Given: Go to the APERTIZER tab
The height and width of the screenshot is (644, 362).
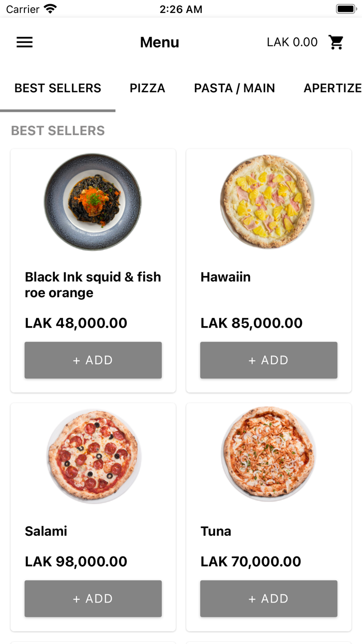Looking at the screenshot, I should [x=332, y=89].
